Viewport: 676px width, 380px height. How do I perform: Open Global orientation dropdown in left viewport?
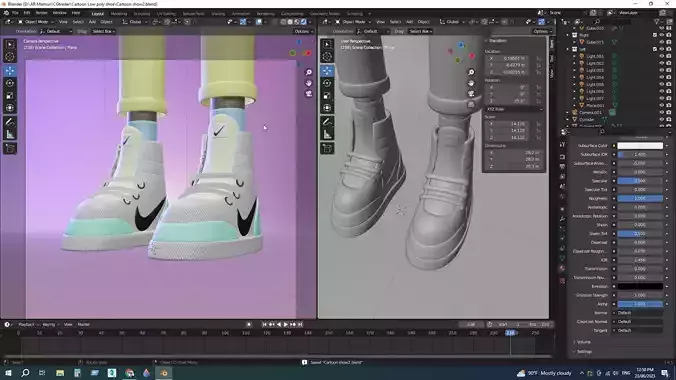(135, 22)
